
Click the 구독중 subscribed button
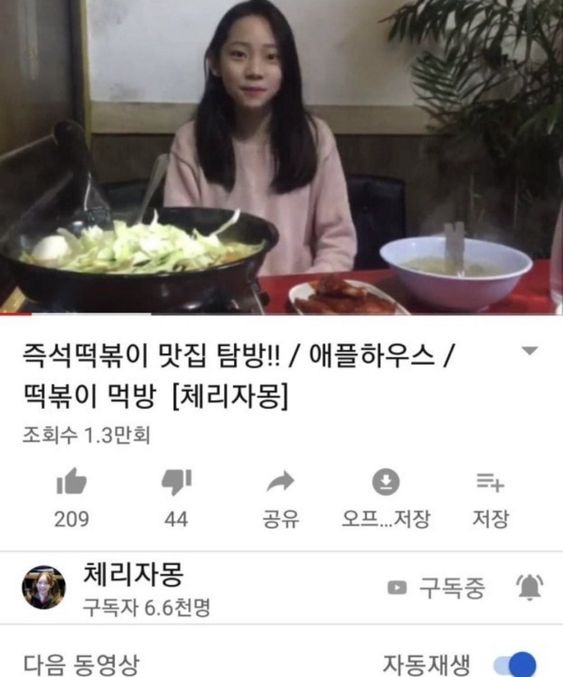(436, 588)
